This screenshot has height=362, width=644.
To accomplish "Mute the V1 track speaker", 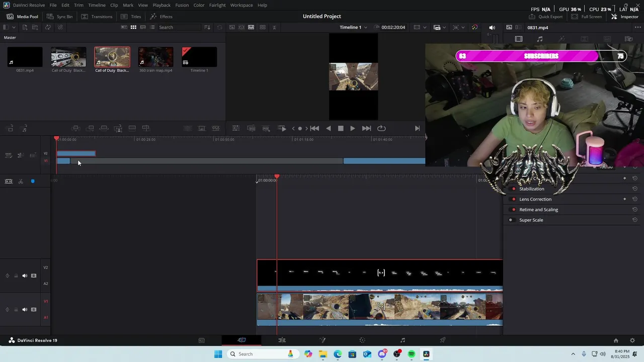I will click(25, 309).
